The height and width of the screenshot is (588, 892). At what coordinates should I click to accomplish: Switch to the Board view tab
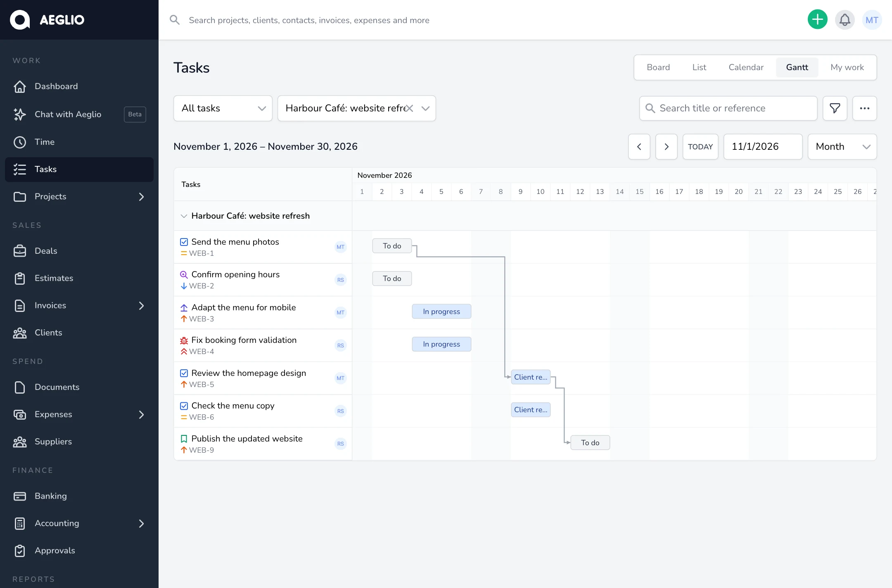tap(658, 67)
